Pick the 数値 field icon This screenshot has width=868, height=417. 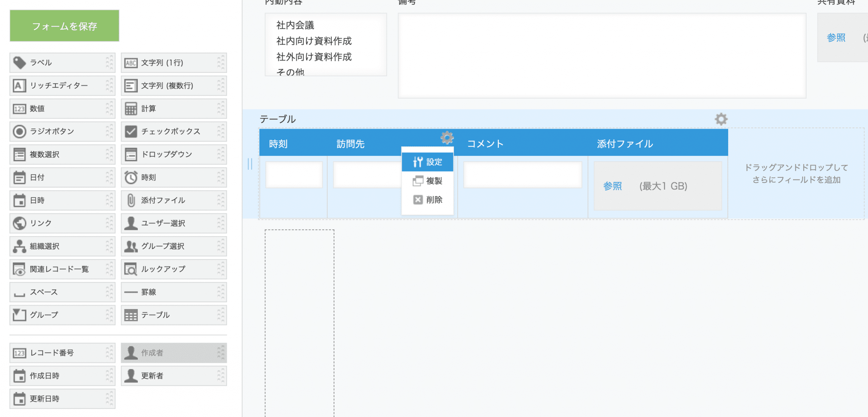click(x=19, y=109)
